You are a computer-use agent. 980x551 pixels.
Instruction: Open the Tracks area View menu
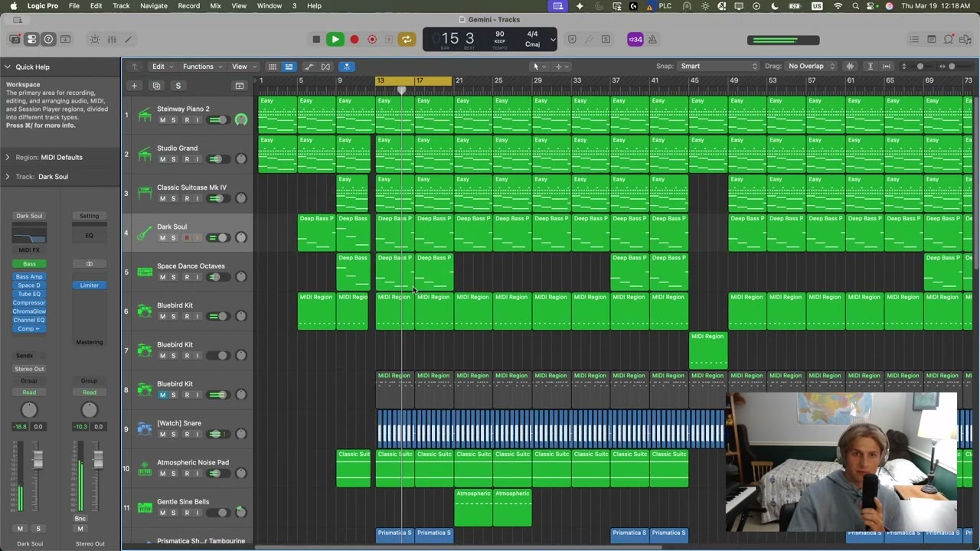pyautogui.click(x=243, y=67)
